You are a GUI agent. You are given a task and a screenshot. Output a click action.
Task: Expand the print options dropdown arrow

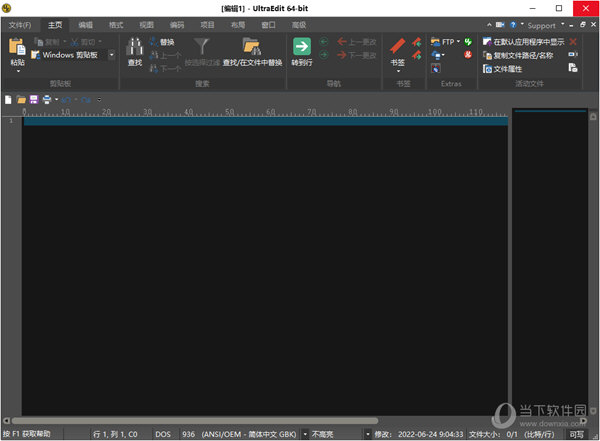coord(57,100)
